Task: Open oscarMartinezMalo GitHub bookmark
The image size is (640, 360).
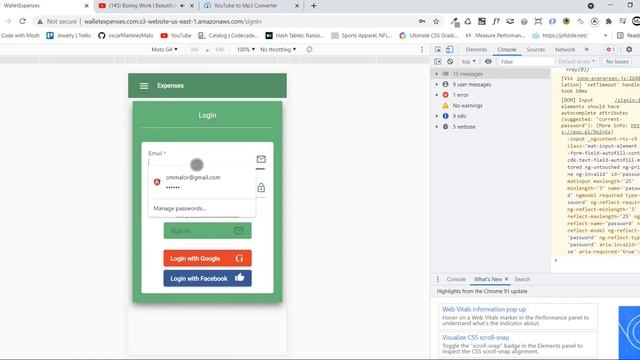Action: coord(126,36)
